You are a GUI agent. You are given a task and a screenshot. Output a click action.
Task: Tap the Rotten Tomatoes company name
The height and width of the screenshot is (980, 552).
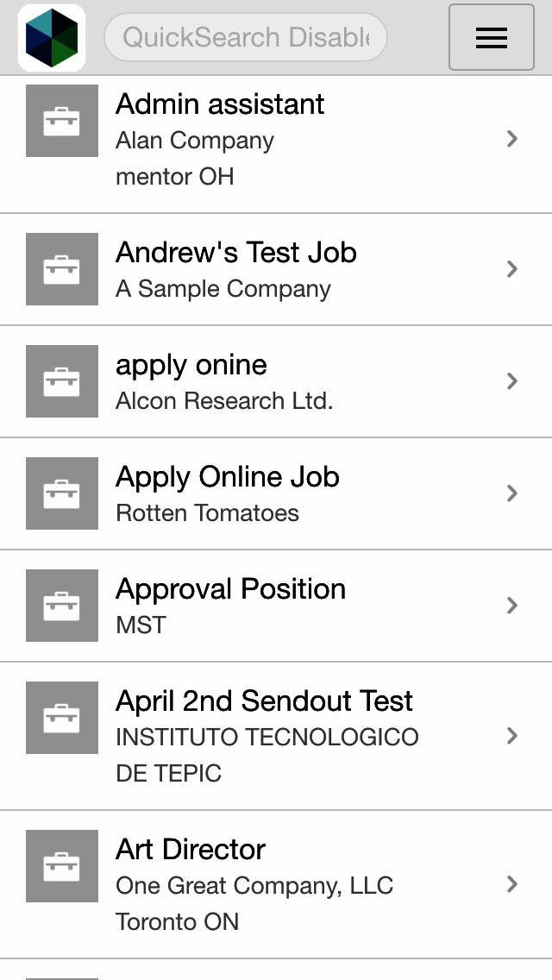pyautogui.click(x=207, y=513)
